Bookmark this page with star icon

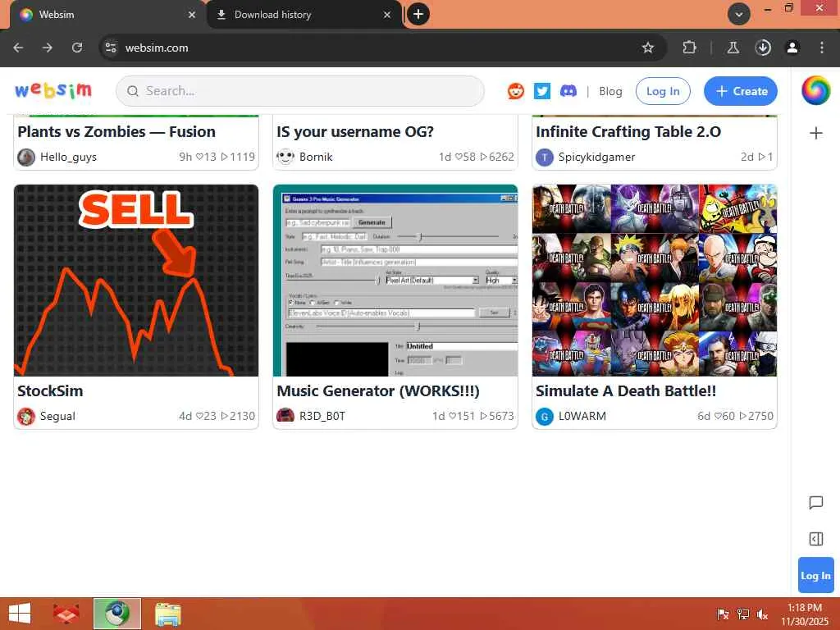[648, 48]
